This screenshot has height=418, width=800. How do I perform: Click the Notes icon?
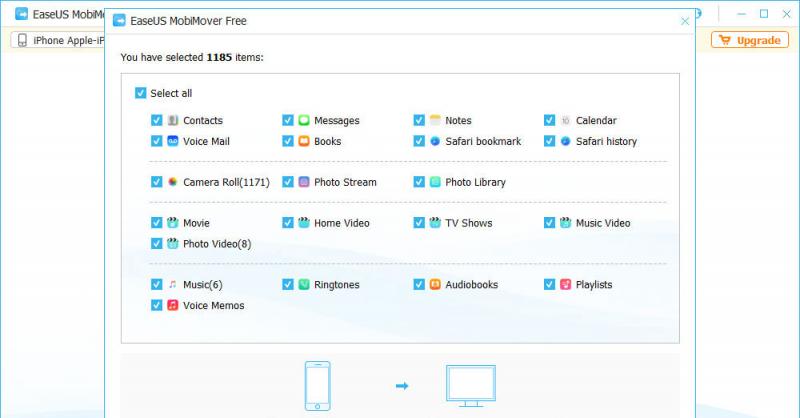[435, 120]
